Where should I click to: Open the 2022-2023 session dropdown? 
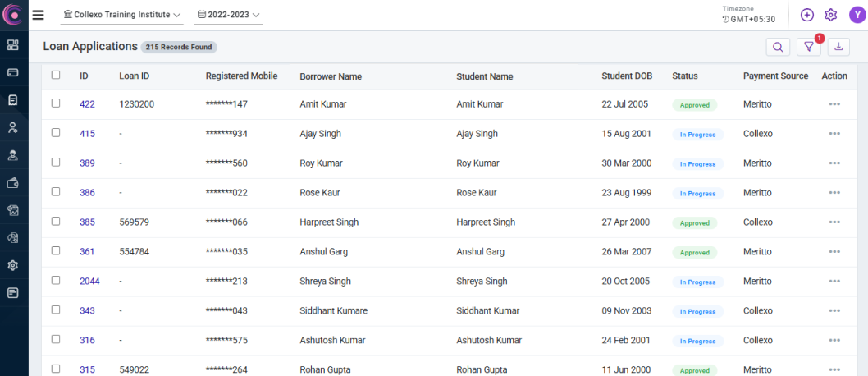point(228,15)
